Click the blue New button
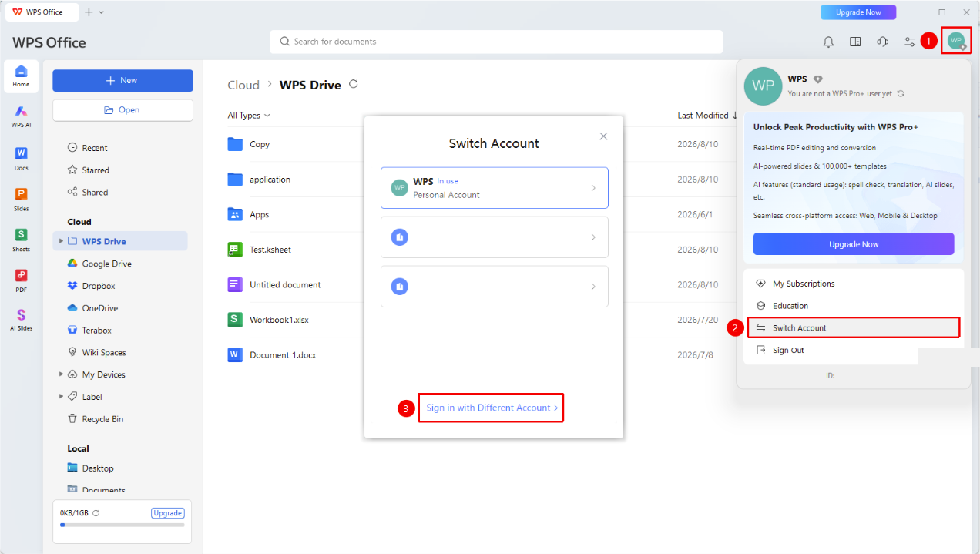This screenshot has width=980, height=554. [123, 80]
